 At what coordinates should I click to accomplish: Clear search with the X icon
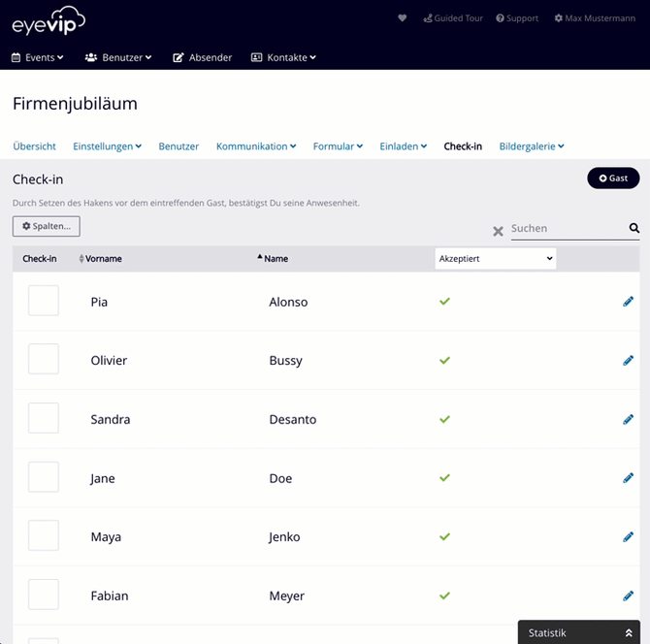click(498, 231)
